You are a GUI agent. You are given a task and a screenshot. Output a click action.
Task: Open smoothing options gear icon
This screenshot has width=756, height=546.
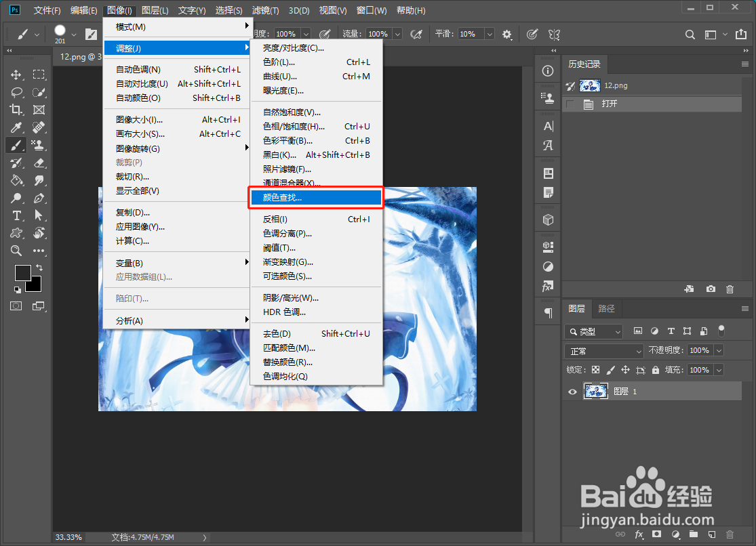pos(506,35)
